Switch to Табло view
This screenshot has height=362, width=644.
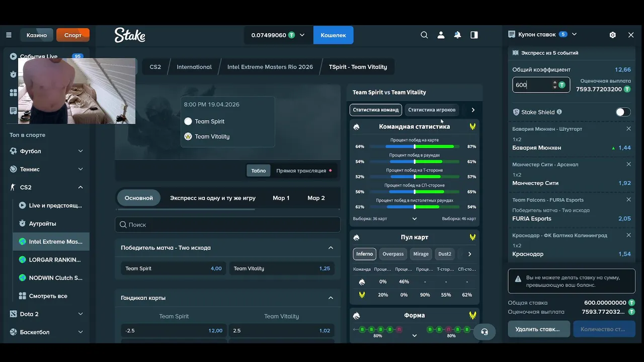click(x=259, y=170)
